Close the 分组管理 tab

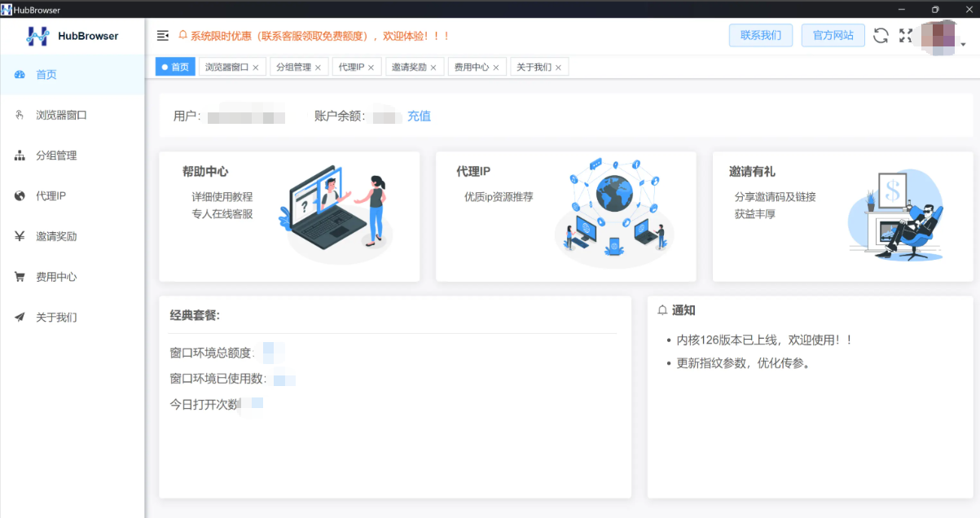(318, 68)
